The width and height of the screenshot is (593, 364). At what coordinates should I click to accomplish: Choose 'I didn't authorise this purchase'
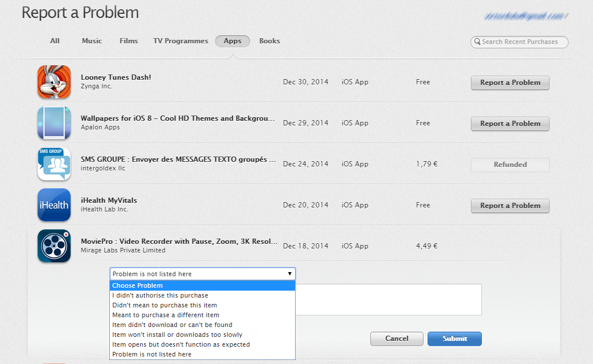(x=202, y=295)
